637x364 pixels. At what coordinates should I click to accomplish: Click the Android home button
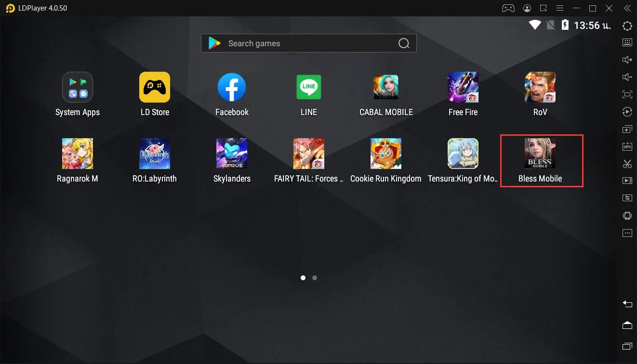pos(627,325)
